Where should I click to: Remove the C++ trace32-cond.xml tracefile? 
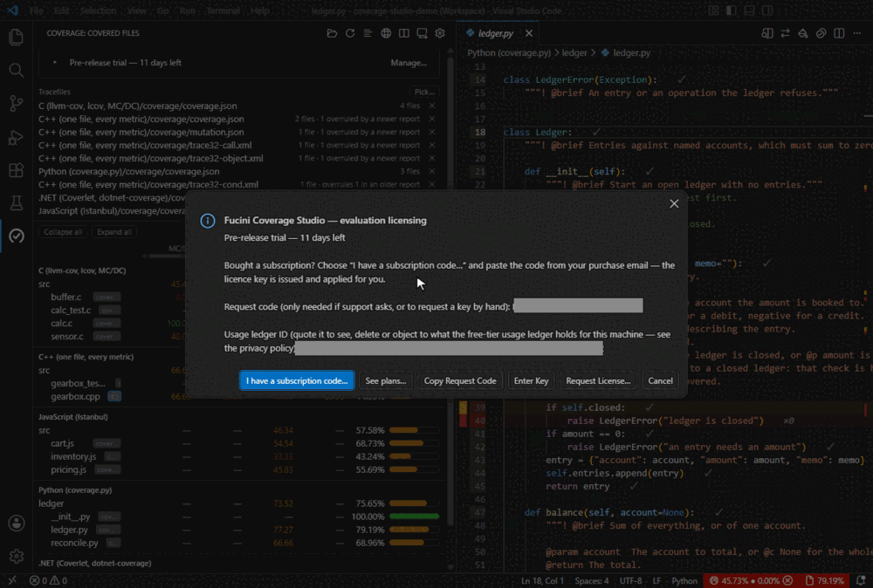point(432,184)
